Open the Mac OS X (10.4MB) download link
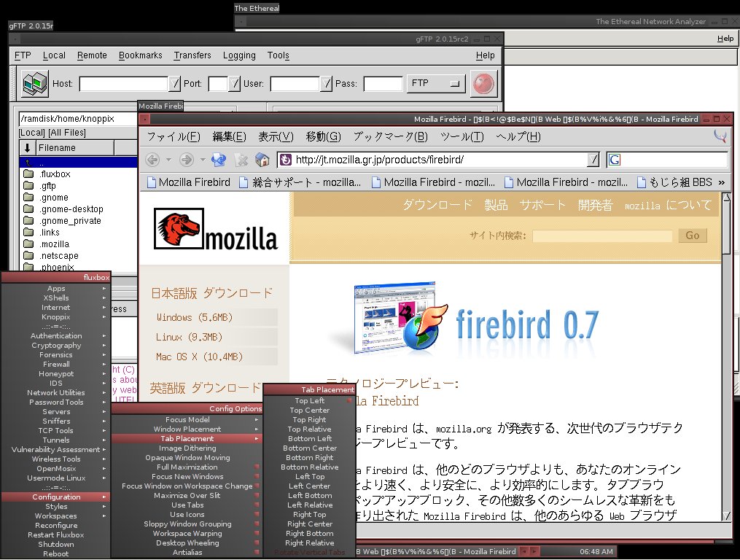The height and width of the screenshot is (560, 740). click(199, 357)
